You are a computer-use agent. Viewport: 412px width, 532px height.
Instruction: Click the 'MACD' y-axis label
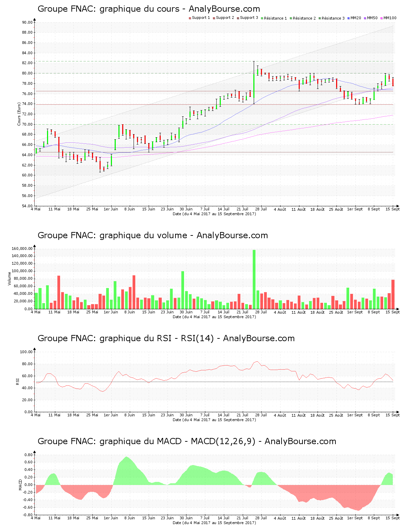(x=20, y=484)
